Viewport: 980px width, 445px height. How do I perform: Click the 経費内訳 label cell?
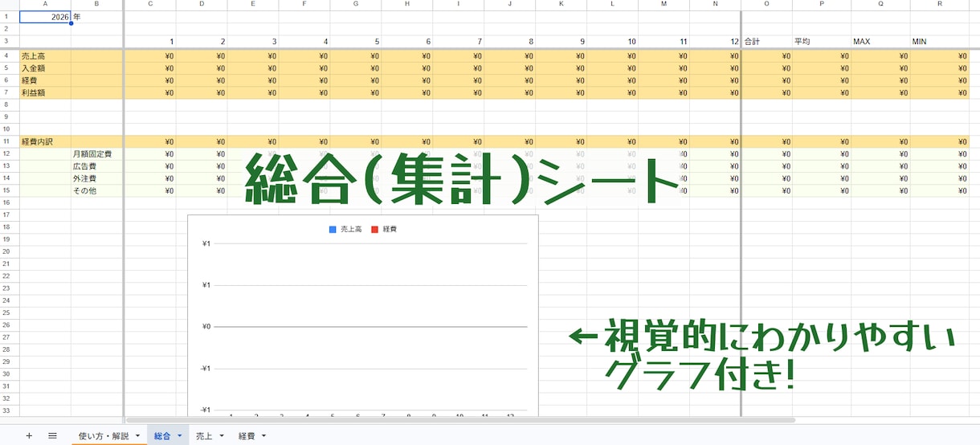click(x=45, y=142)
